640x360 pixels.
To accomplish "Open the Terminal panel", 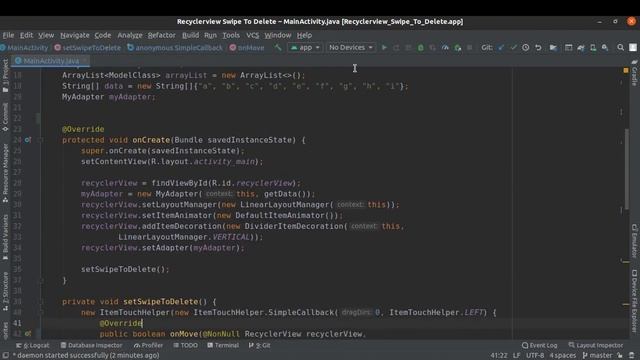I will pos(223,345).
